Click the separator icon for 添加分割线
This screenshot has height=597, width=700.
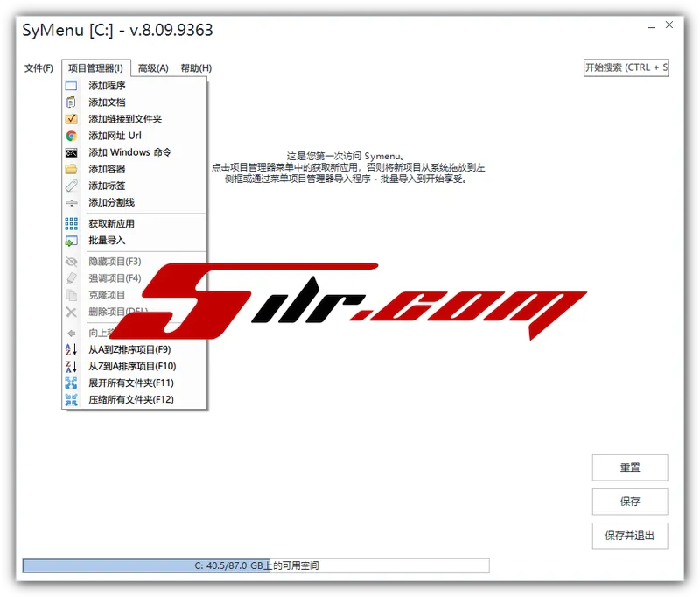(71, 203)
